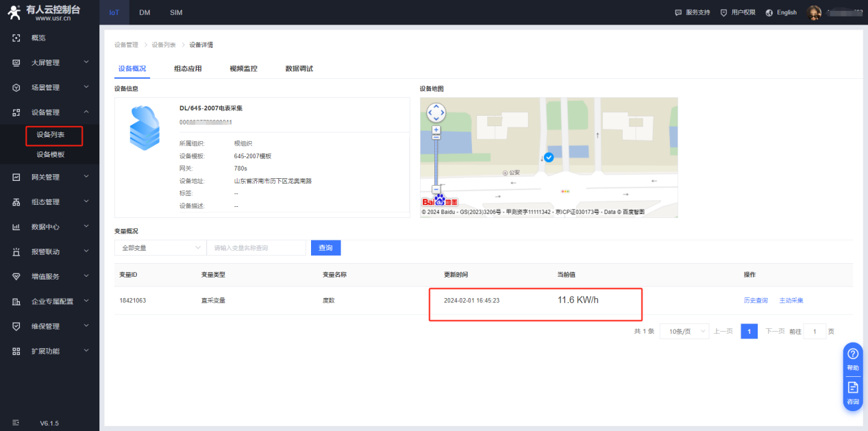Click the user avatar in header
Viewport: 868px width, 431px height.
[814, 12]
